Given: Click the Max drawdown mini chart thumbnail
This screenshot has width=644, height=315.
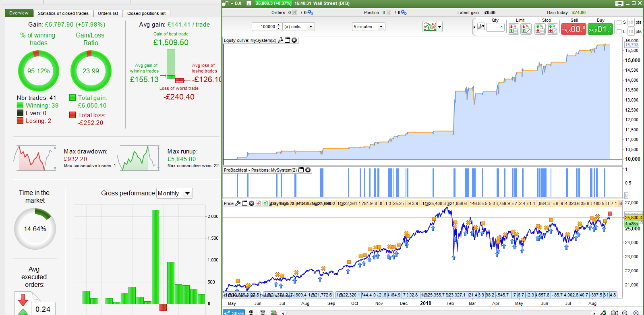Looking at the screenshot, I should (x=35, y=158).
